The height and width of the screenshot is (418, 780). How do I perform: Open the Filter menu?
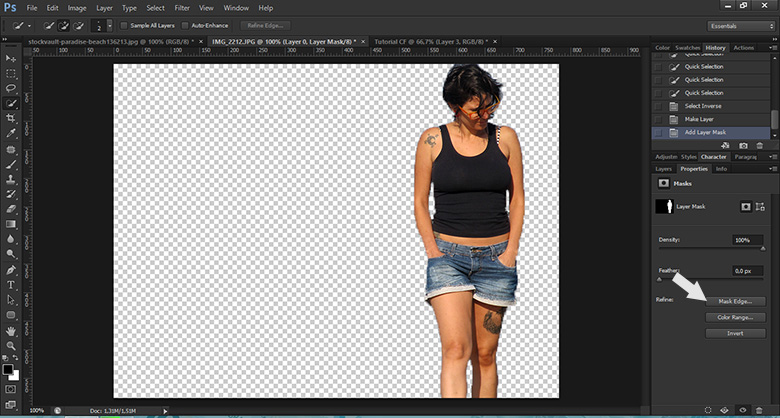182,7
